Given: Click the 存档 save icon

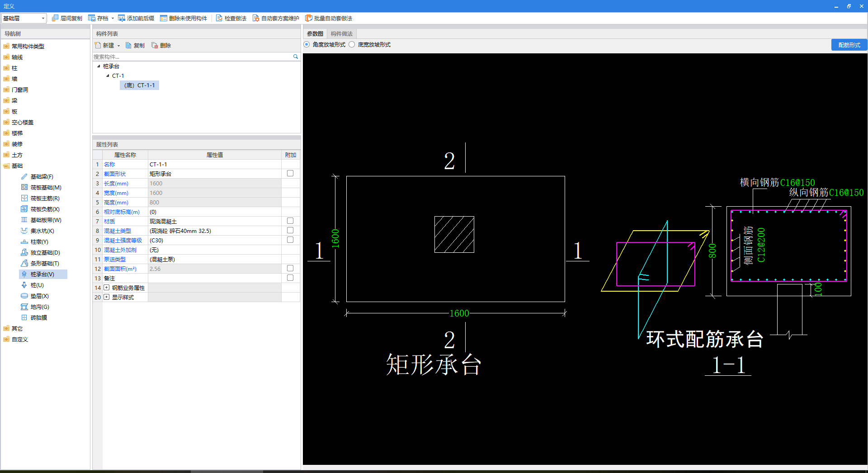Looking at the screenshot, I should pyautogui.click(x=92, y=18).
